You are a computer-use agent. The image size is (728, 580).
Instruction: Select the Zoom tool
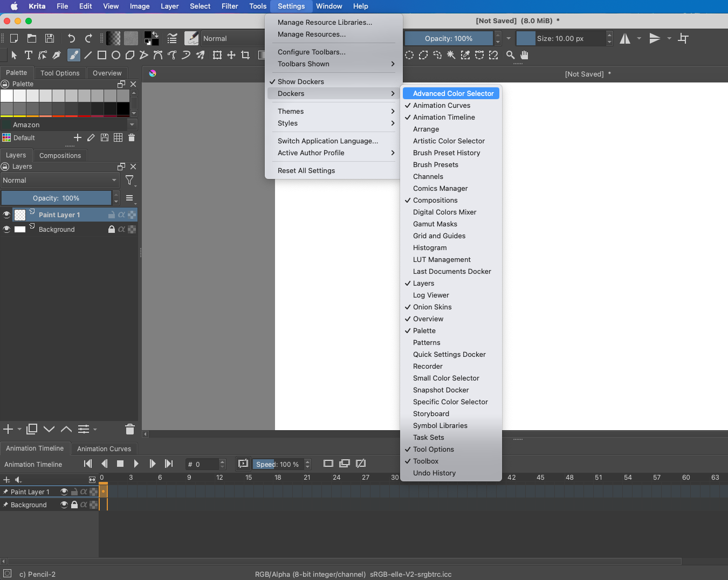tap(510, 55)
